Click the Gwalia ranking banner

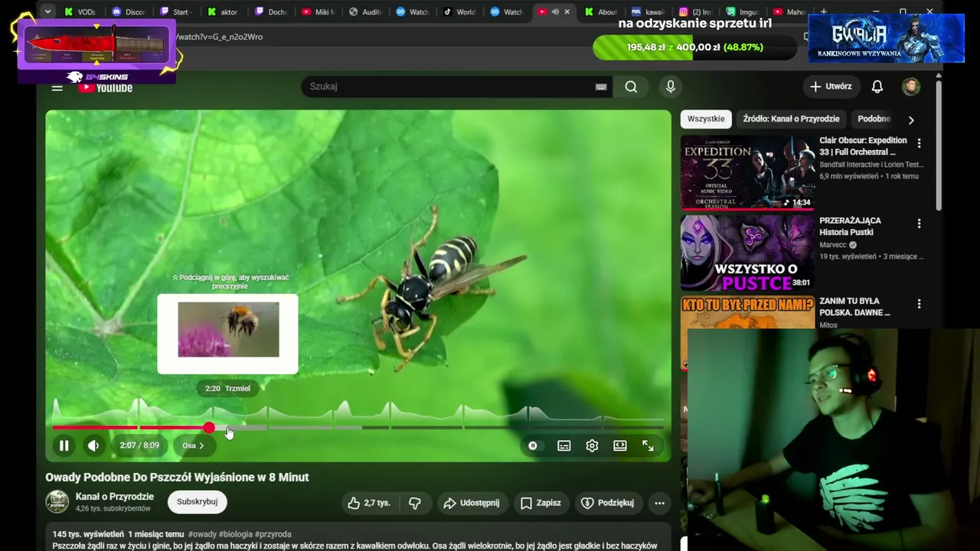tap(887, 38)
